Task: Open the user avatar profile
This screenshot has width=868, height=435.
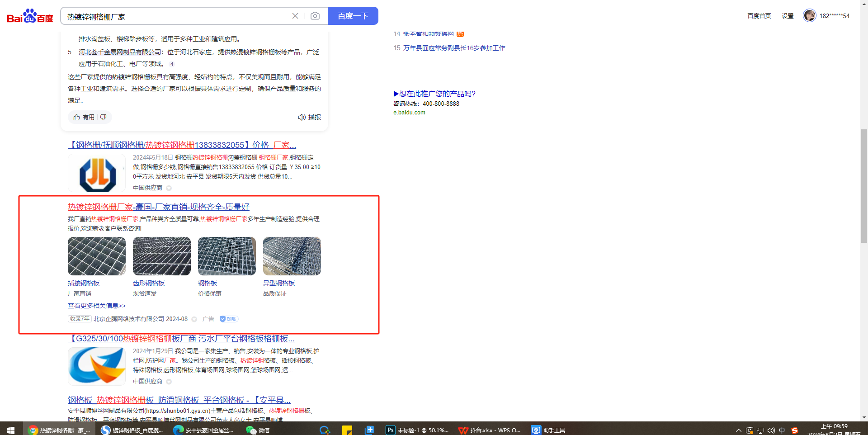Action: point(809,15)
